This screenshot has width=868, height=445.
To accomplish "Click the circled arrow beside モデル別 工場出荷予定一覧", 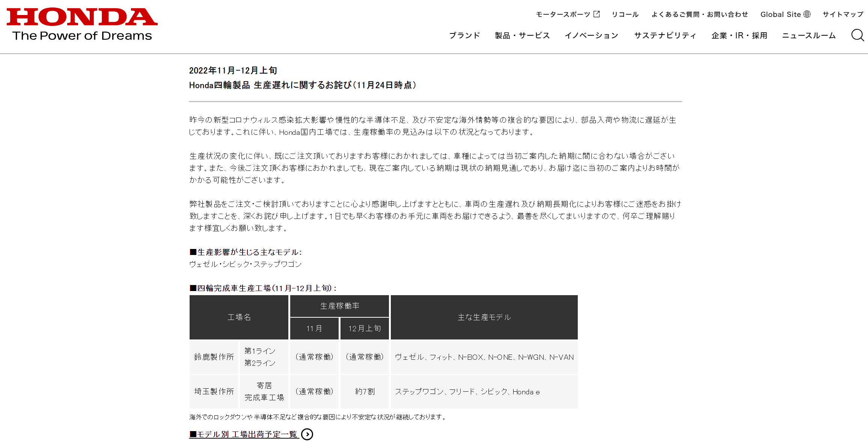I will tap(307, 434).
